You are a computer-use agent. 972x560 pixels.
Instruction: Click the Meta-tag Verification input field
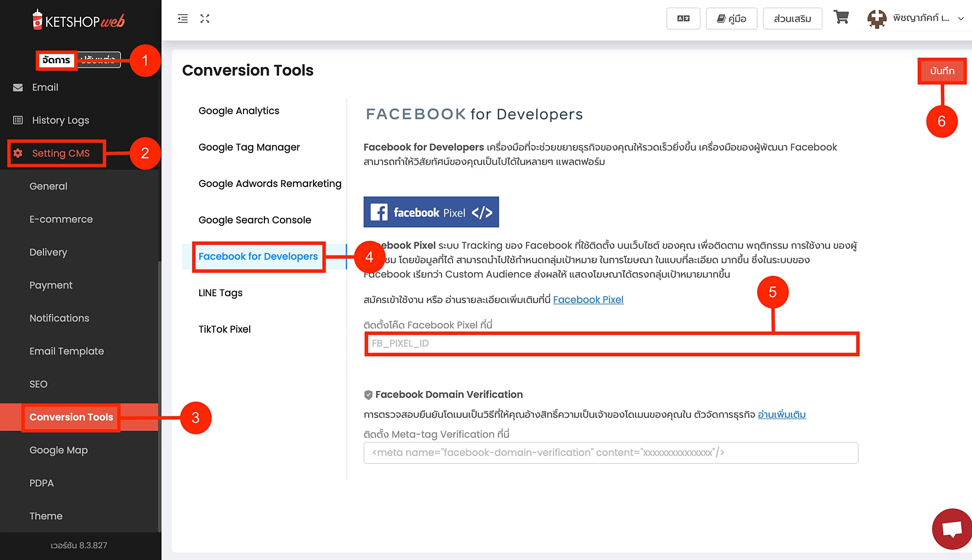click(611, 453)
